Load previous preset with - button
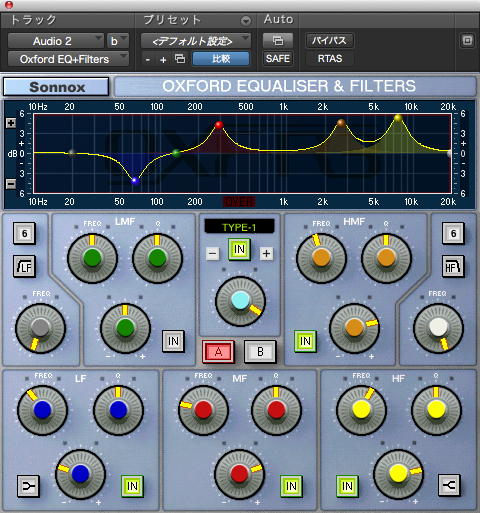 click(x=148, y=60)
